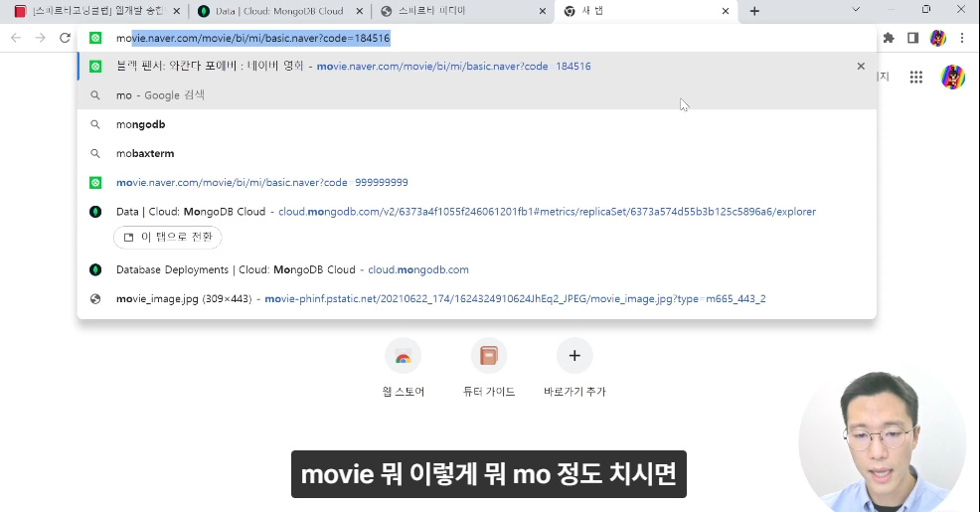Open the 웹 스토어 shortcut

(x=404, y=366)
